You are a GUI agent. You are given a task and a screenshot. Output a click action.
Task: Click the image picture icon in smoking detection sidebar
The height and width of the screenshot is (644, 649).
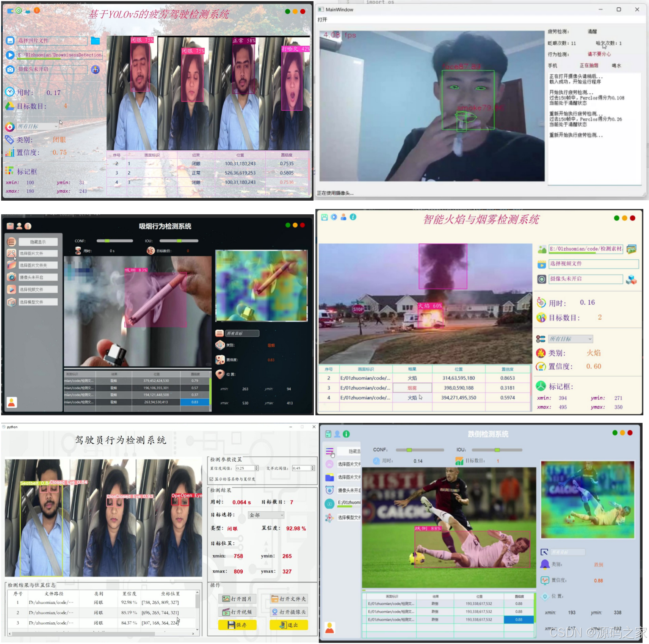tap(11, 253)
